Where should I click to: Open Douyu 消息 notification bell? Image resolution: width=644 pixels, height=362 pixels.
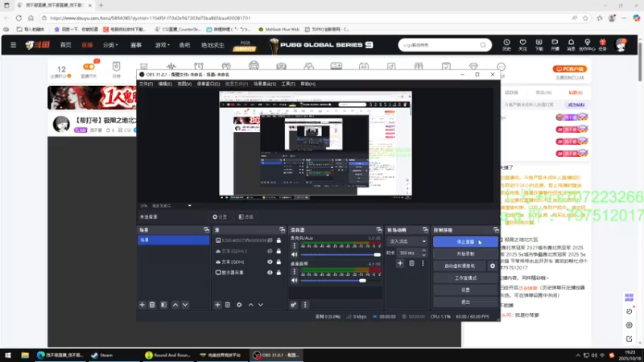[x=571, y=45]
